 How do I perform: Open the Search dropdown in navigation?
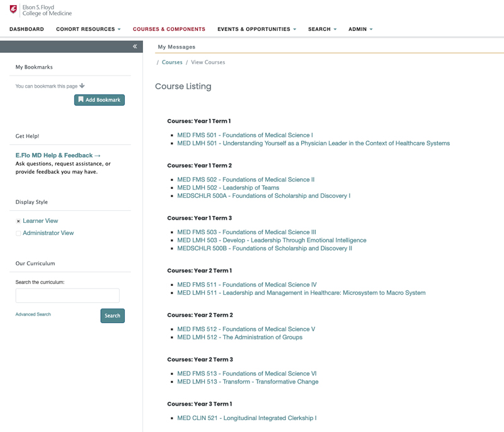coord(323,29)
